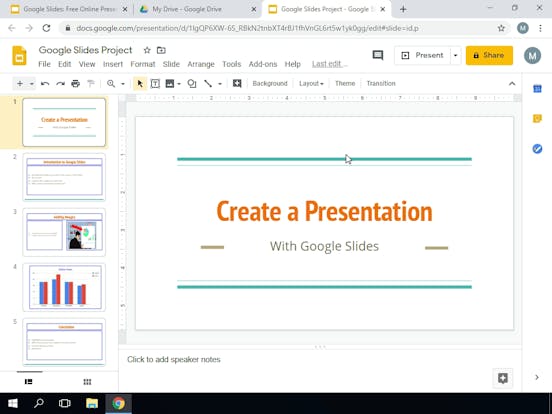
Task: Open the Line type dropdown arrow
Action: [x=220, y=84]
